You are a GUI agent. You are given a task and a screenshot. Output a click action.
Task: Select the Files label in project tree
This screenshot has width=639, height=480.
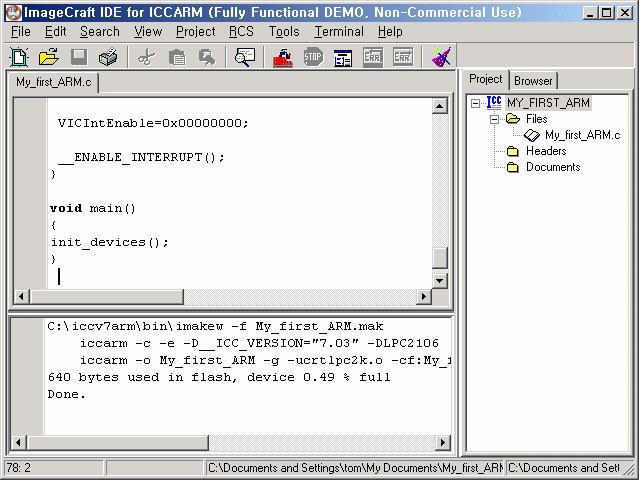point(536,119)
